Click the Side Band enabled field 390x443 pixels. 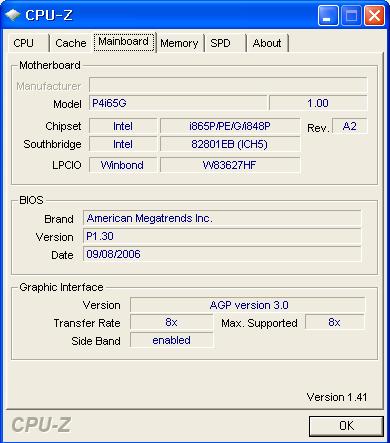pyautogui.click(x=172, y=340)
